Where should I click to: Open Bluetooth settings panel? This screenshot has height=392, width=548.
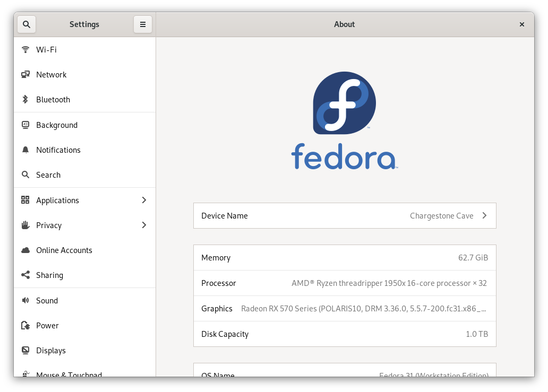pos(84,100)
